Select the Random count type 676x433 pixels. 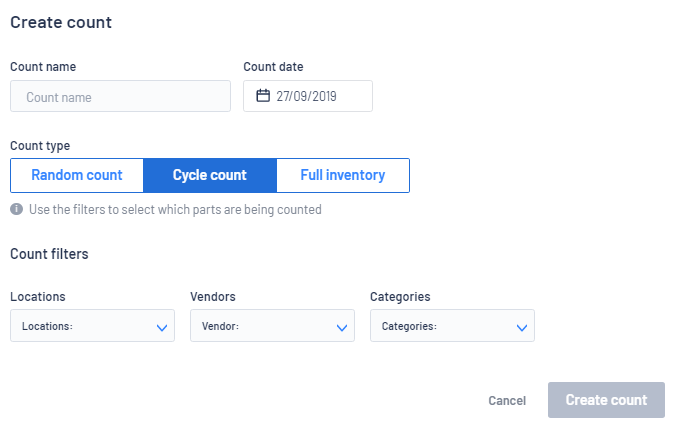pyautogui.click(x=77, y=175)
